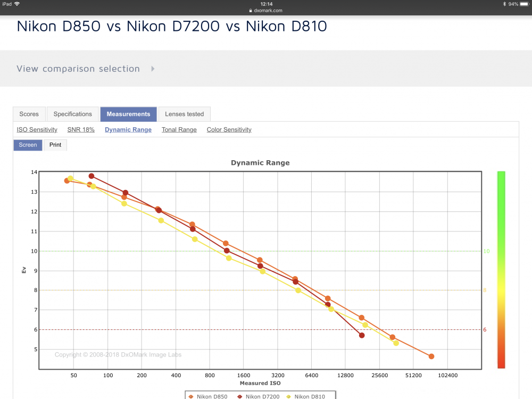View the Tonal Range measurement
The height and width of the screenshot is (399, 532).
click(x=179, y=130)
